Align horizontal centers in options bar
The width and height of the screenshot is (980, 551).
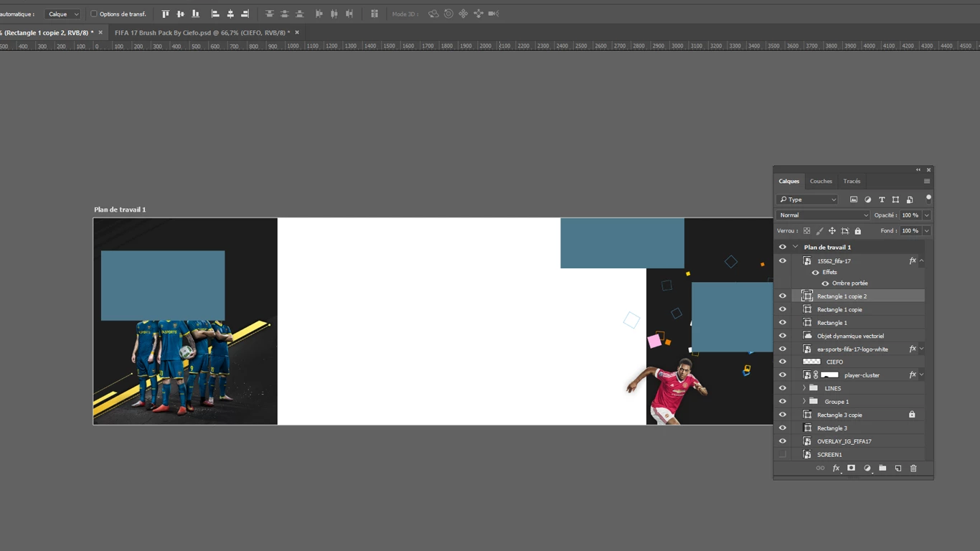click(230, 14)
